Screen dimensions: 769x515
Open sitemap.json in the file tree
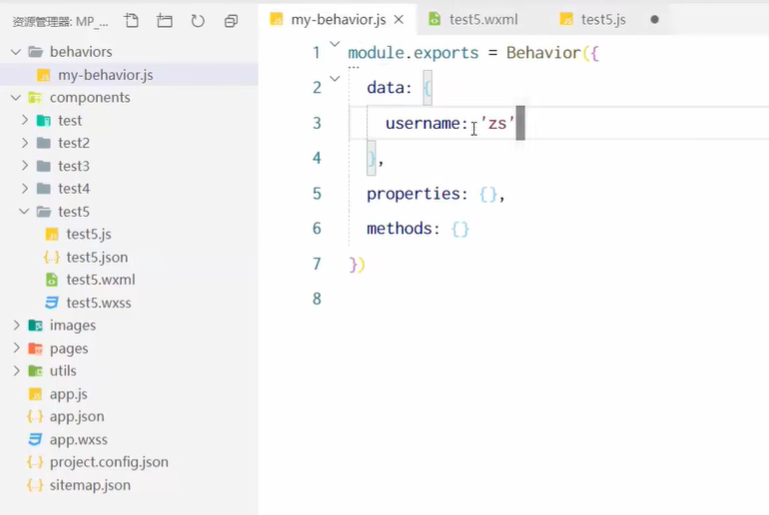click(90, 485)
